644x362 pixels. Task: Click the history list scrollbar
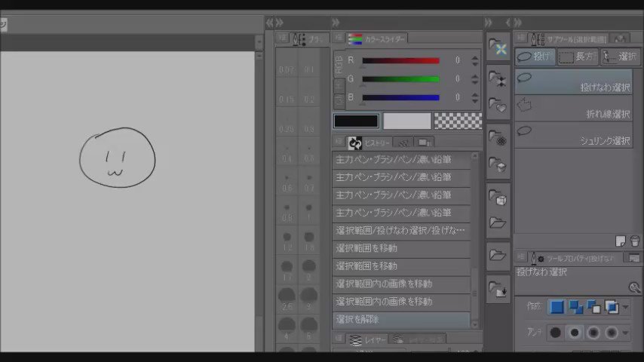pyautogui.click(x=475, y=240)
